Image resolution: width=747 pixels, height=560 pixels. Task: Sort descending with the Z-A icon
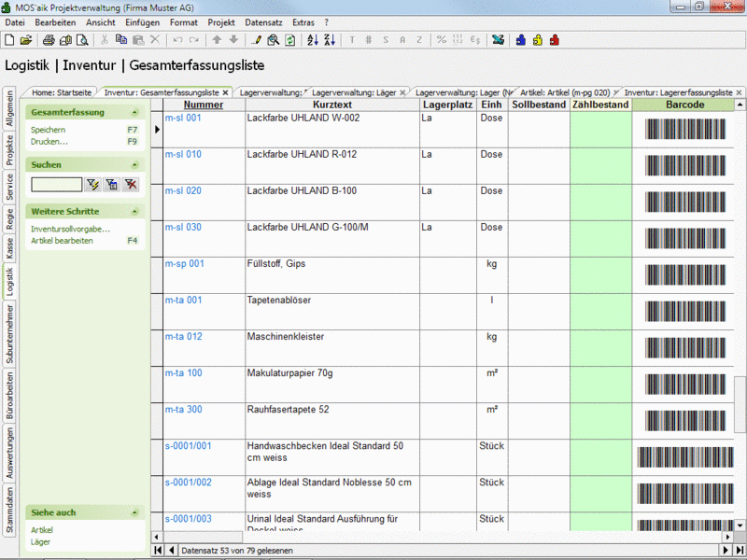[x=330, y=40]
